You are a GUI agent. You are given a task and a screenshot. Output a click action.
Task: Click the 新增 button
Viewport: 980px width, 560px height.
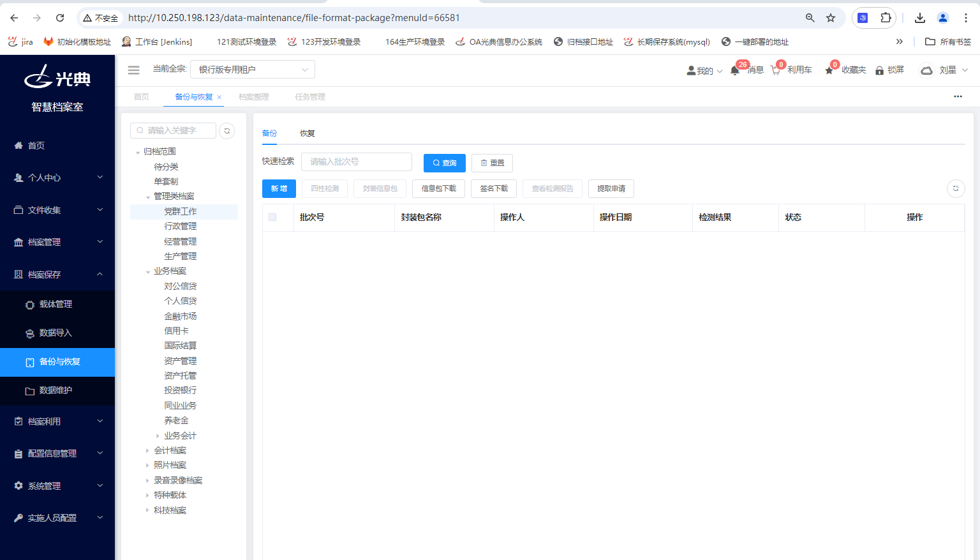[279, 188]
